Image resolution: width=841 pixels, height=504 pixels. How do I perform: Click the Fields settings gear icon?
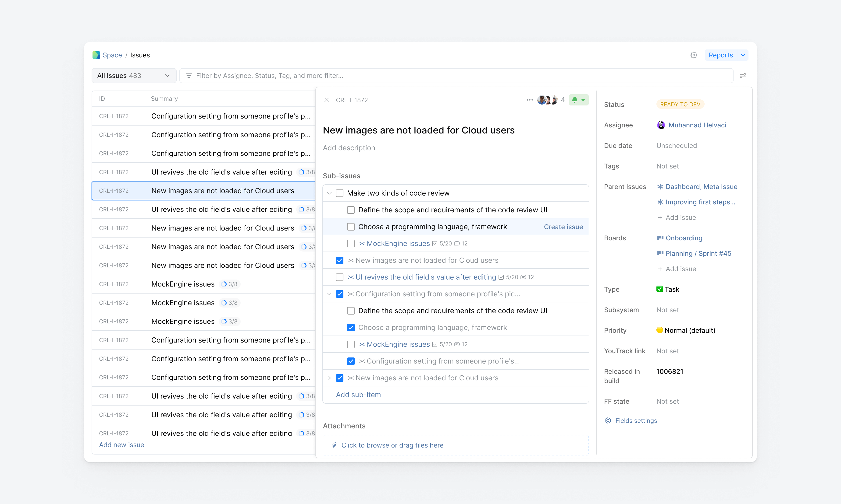[608, 420]
